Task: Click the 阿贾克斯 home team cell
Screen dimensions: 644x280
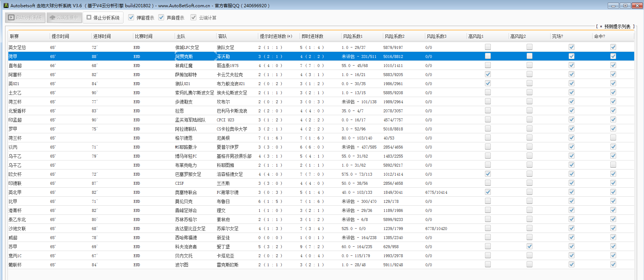Action: click(184, 57)
